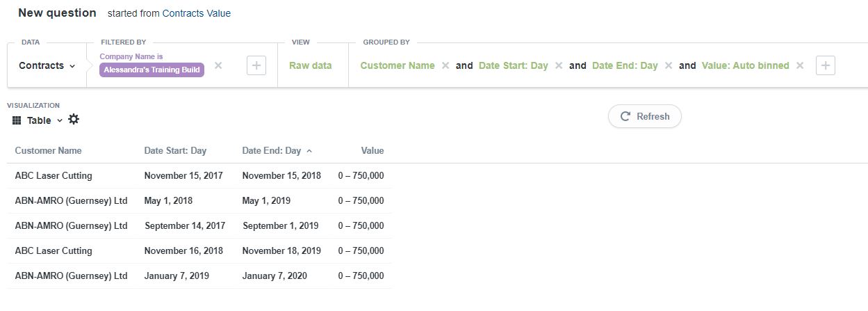Remove the Company Name filter
Viewport: 868px width, 311px height.
pos(218,65)
